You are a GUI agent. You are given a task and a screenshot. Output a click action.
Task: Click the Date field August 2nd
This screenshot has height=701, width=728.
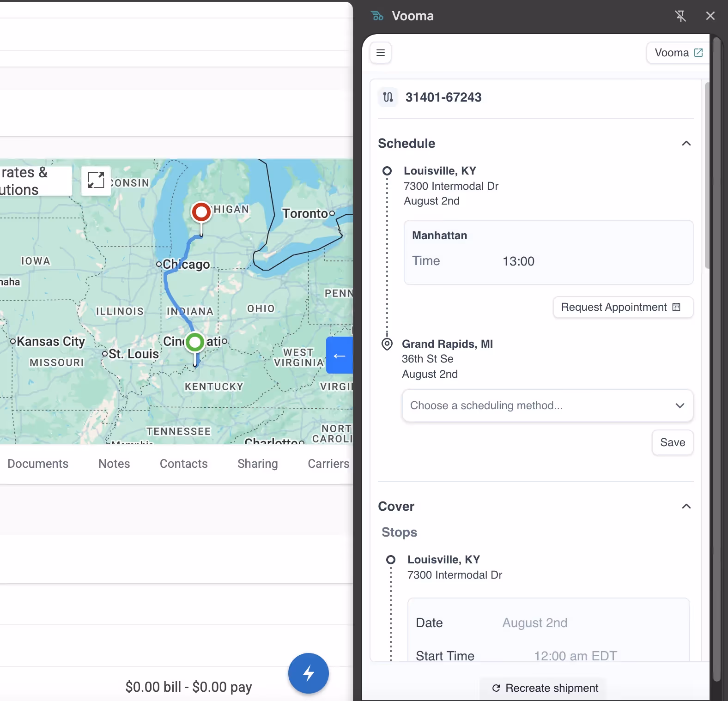click(534, 623)
